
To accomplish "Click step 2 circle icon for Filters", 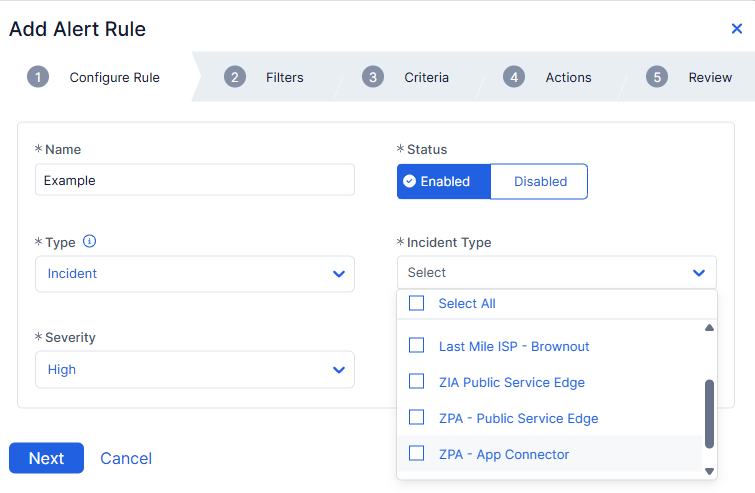I will 235,77.
